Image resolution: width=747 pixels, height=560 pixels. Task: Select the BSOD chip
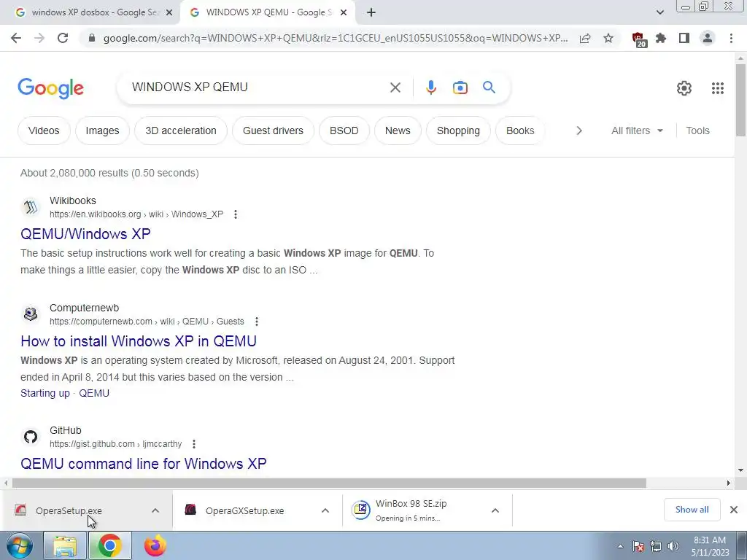point(344,131)
